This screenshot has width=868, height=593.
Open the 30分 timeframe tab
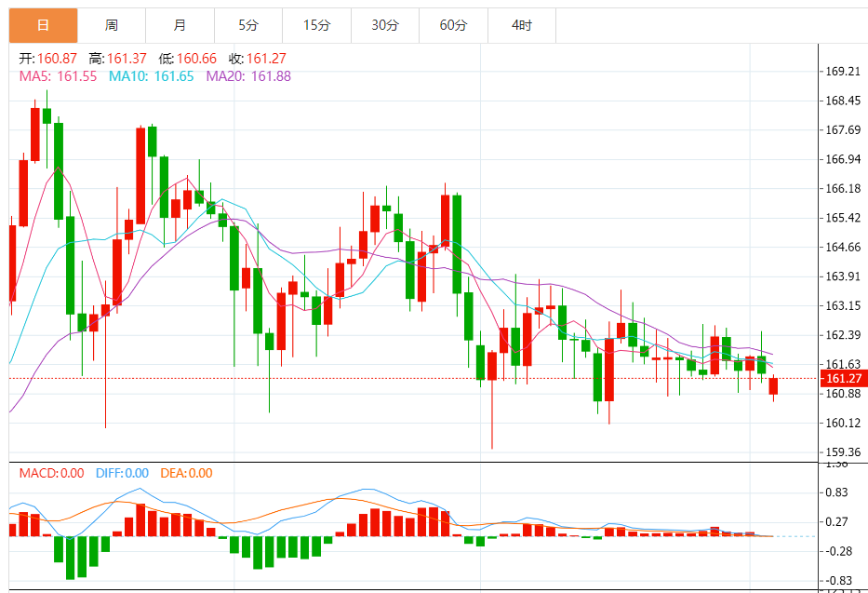(x=385, y=25)
